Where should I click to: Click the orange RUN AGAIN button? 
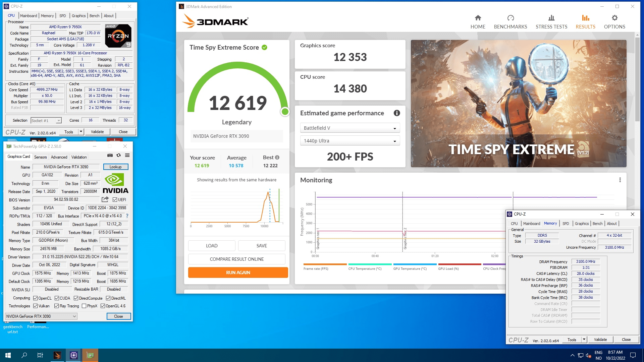pyautogui.click(x=238, y=273)
